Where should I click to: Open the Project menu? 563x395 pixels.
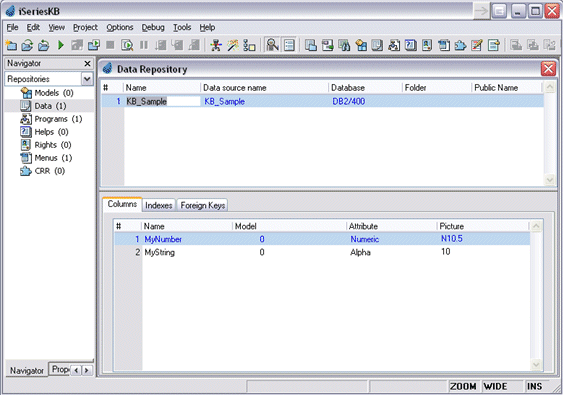pos(85,27)
